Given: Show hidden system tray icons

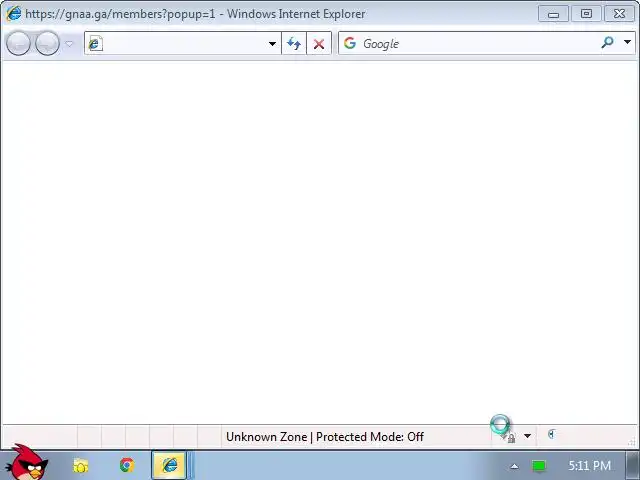Looking at the screenshot, I should [515, 466].
